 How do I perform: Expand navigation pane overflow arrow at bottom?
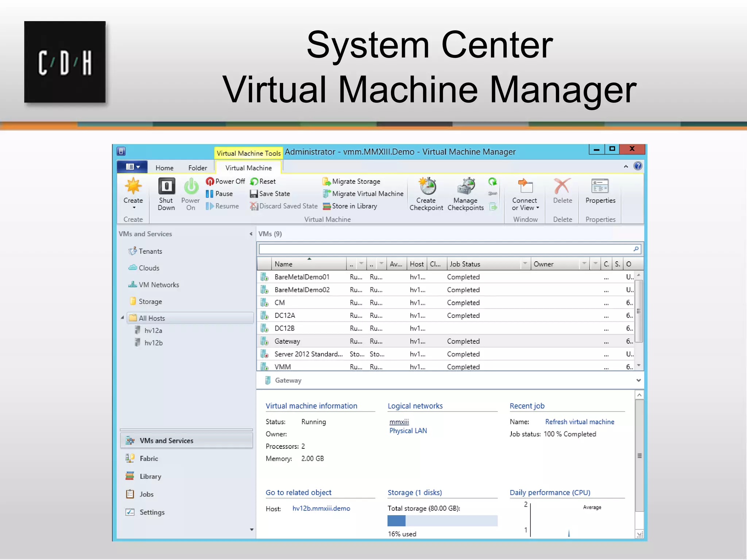tap(252, 529)
